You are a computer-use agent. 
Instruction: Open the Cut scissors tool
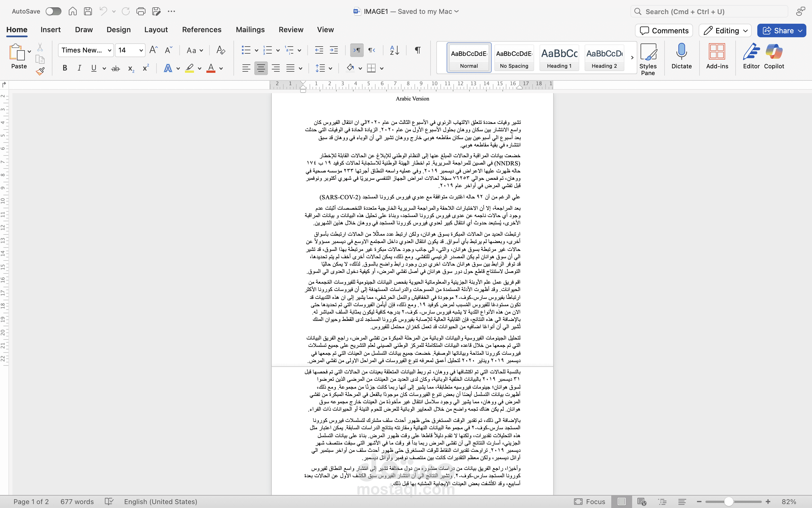[40, 47]
